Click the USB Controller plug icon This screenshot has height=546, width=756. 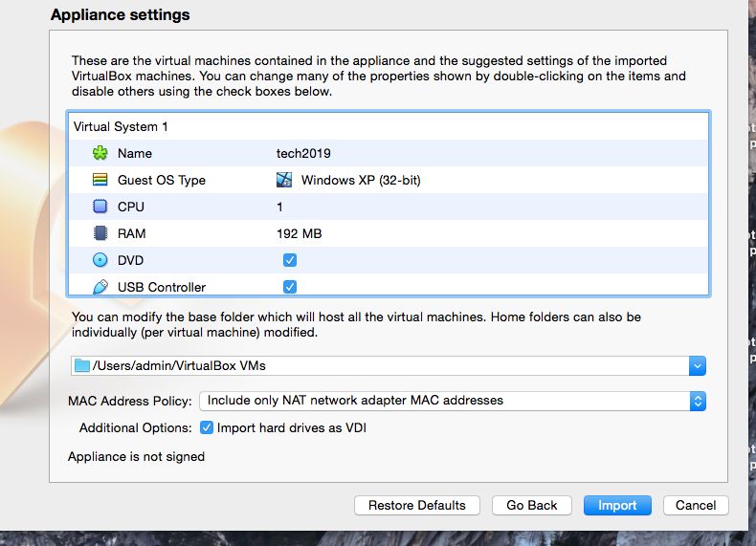click(100, 287)
